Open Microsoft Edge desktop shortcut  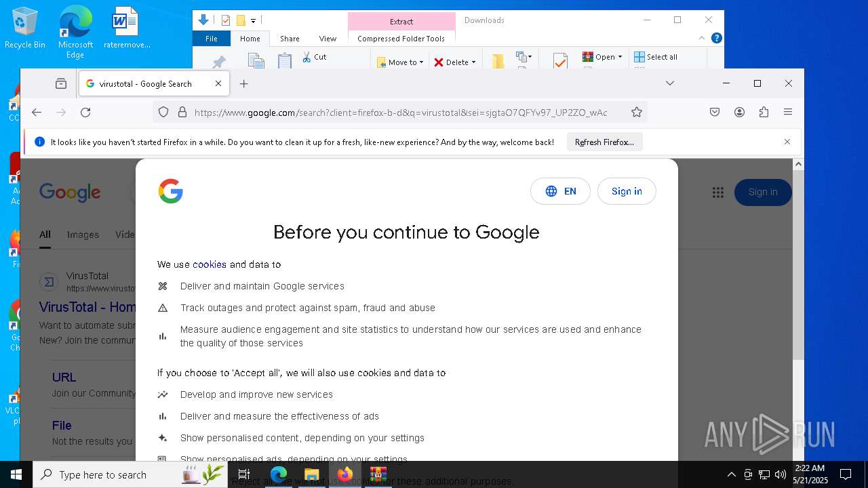click(75, 32)
